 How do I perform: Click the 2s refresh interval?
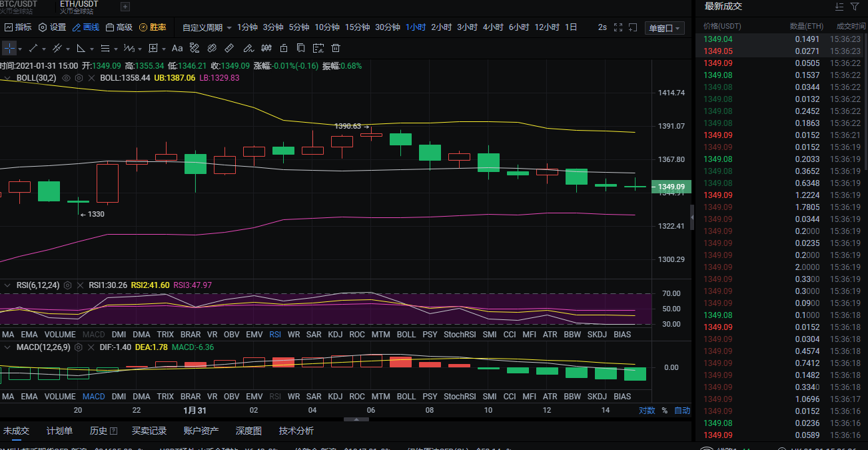click(602, 27)
